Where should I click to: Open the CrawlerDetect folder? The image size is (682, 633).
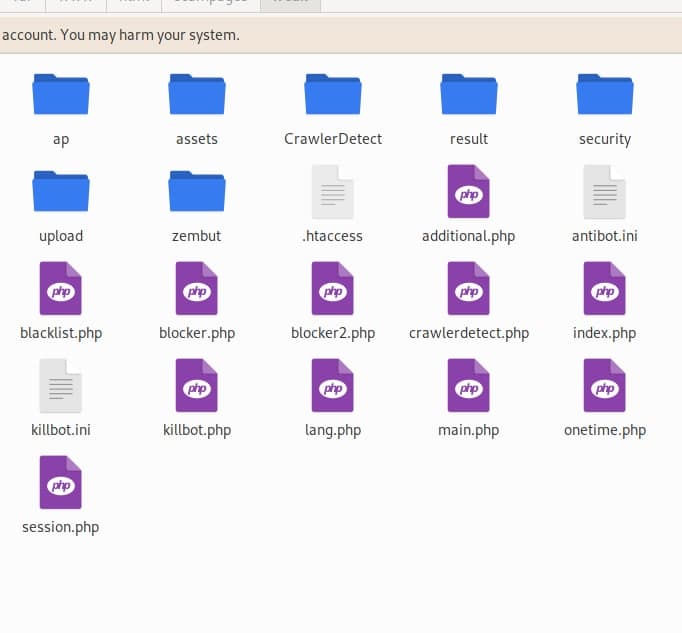pyautogui.click(x=333, y=96)
